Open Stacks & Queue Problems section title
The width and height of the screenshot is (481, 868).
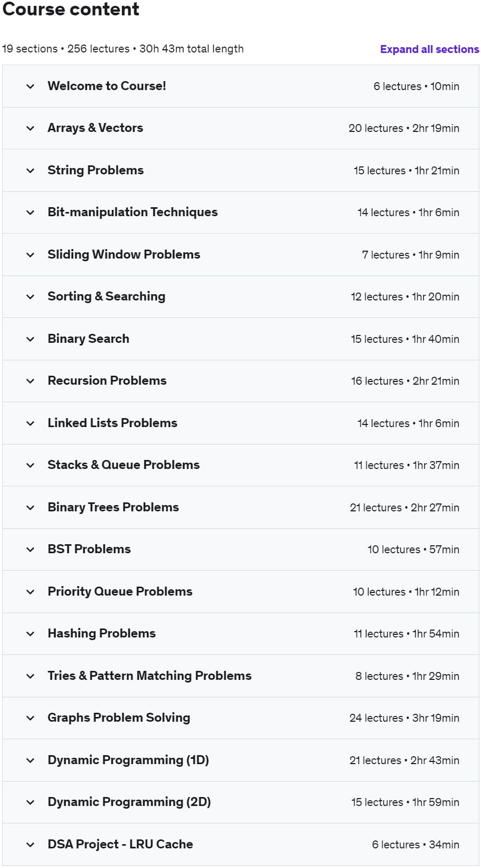[x=124, y=465]
